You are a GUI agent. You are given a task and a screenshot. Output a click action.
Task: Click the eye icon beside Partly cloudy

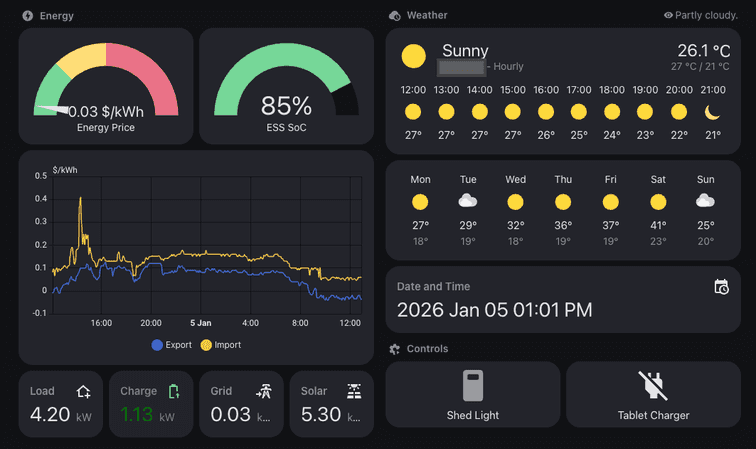click(x=668, y=15)
